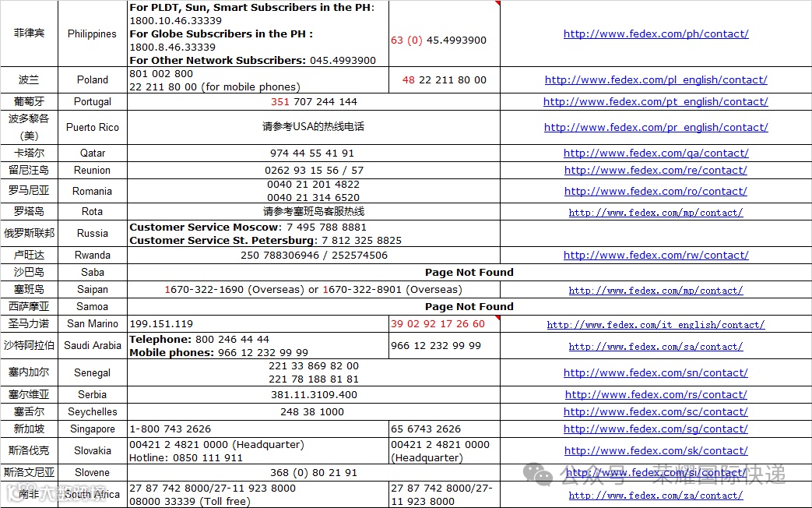This screenshot has height=508, width=812.
Task: Open the fedex.com/pl_english/contact link
Action: 656,80
